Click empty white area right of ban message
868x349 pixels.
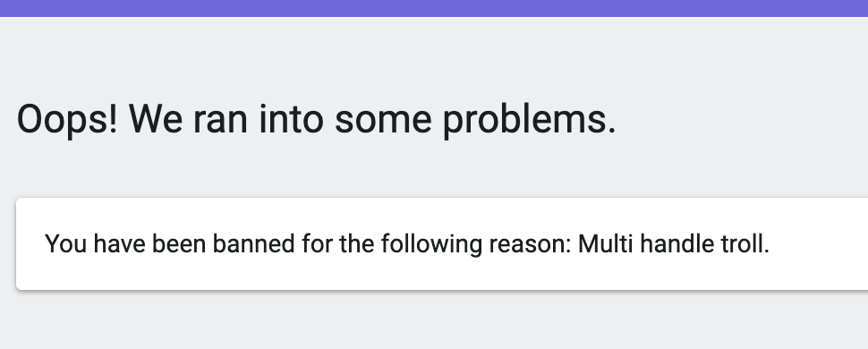click(x=820, y=243)
